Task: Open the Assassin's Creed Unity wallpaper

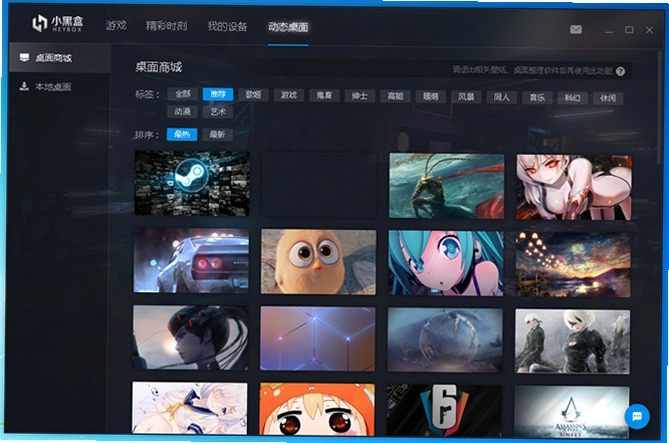Action: pyautogui.click(x=571, y=412)
